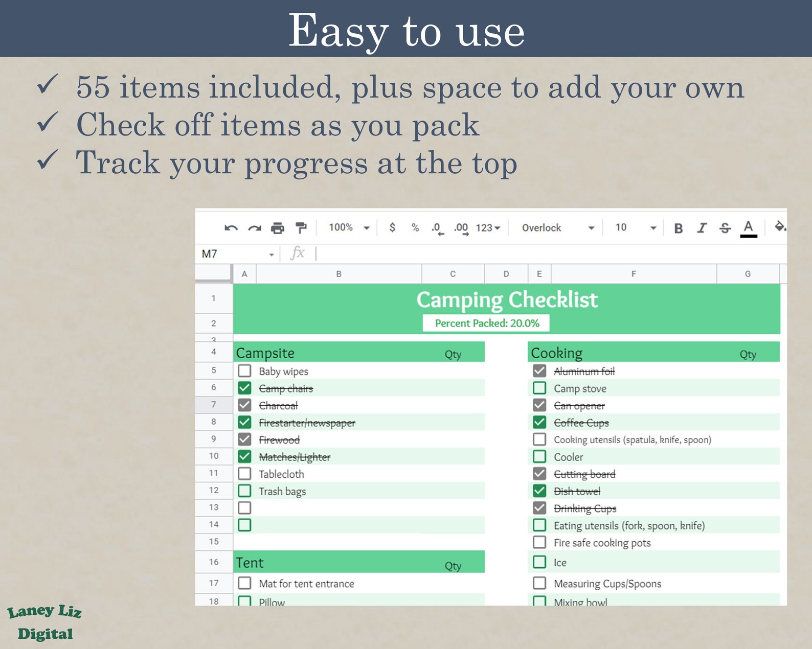Select row 7 header

[214, 405]
